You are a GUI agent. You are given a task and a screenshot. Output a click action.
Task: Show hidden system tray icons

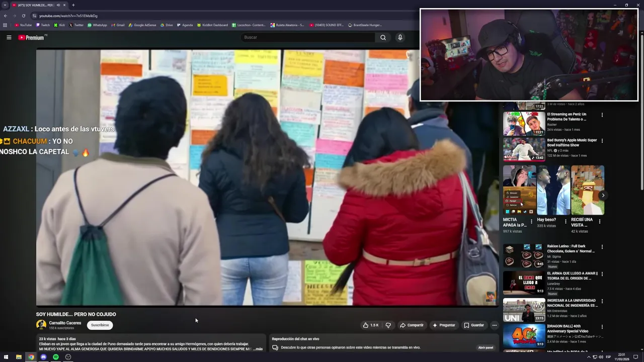[589, 357]
